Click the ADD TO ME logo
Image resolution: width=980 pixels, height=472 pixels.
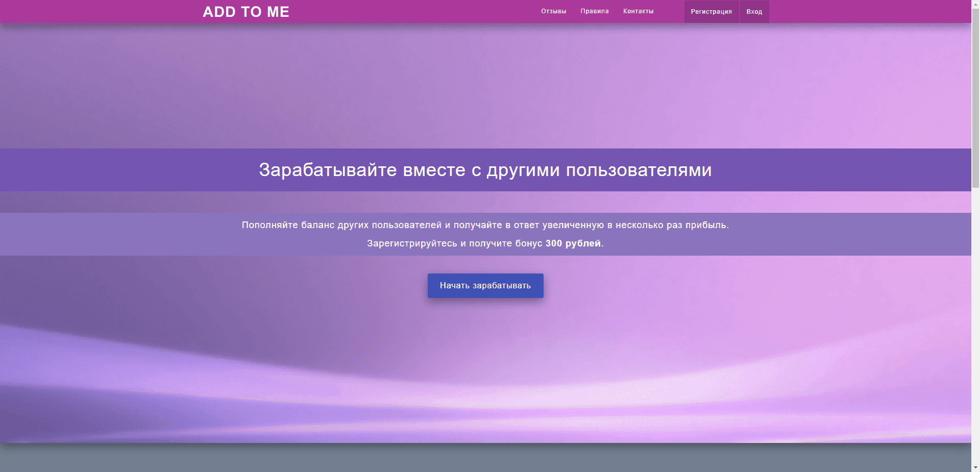coord(246,11)
